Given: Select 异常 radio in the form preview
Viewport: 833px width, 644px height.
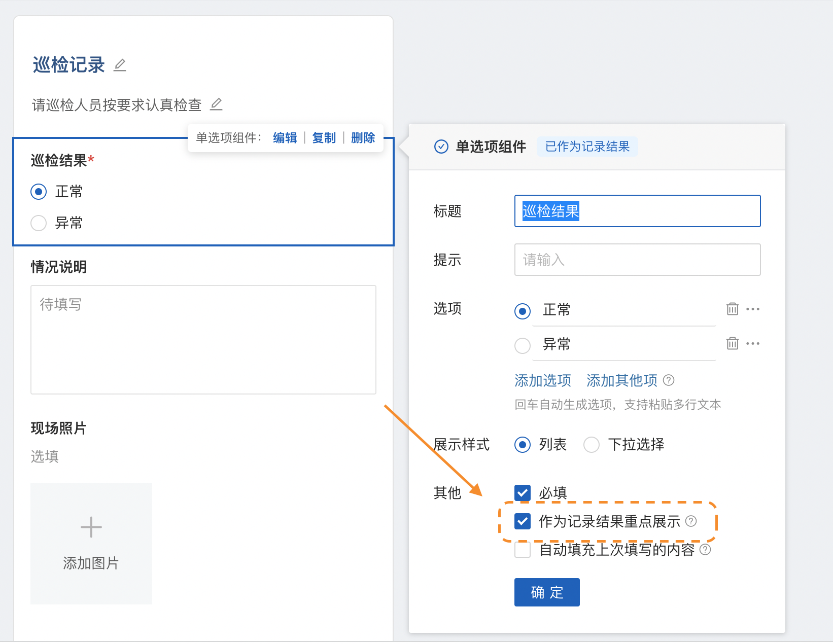Looking at the screenshot, I should coord(39,223).
